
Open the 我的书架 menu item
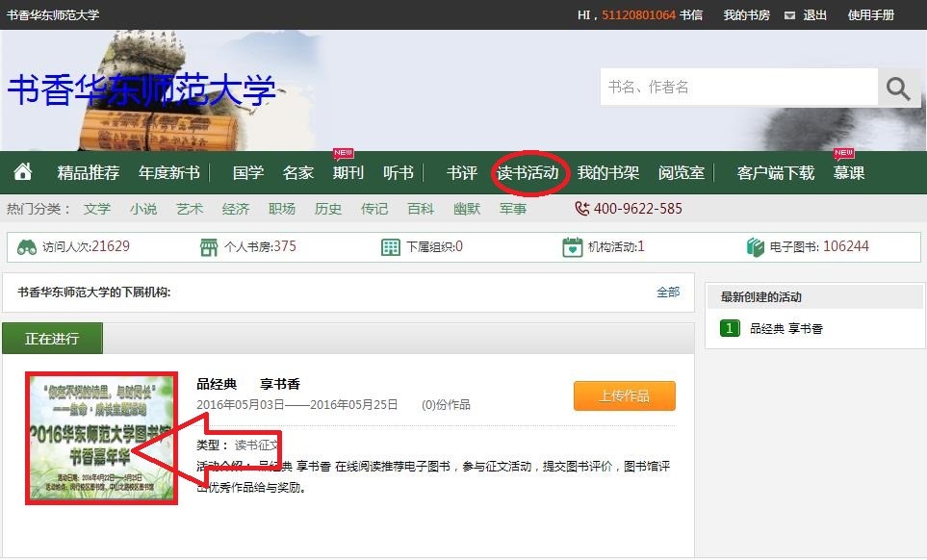pos(607,173)
